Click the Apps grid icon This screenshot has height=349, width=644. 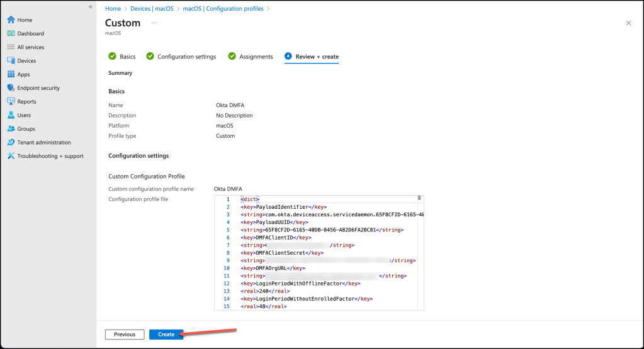point(11,74)
